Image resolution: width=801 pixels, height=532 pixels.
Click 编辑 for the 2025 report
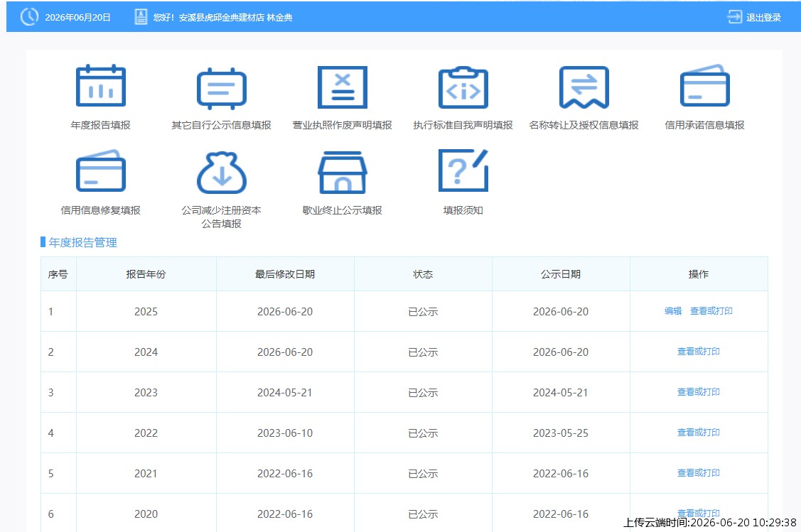673,311
